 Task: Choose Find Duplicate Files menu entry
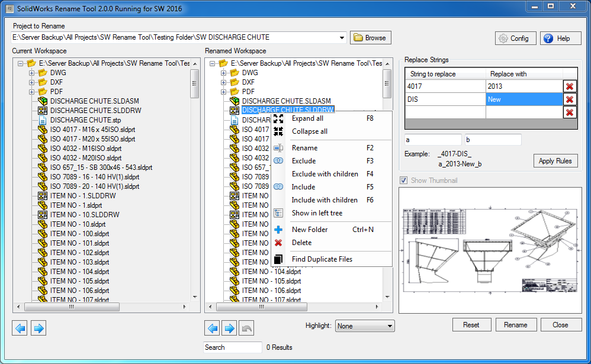pos(332,259)
